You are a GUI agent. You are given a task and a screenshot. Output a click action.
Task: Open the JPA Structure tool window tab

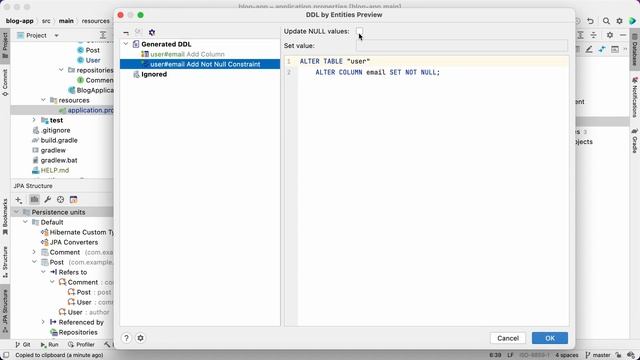5,310
